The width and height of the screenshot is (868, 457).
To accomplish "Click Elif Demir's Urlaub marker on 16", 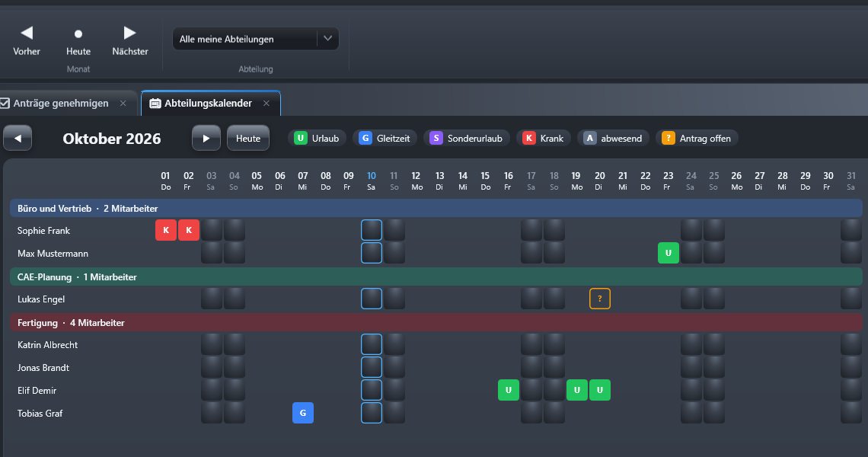I will click(508, 390).
